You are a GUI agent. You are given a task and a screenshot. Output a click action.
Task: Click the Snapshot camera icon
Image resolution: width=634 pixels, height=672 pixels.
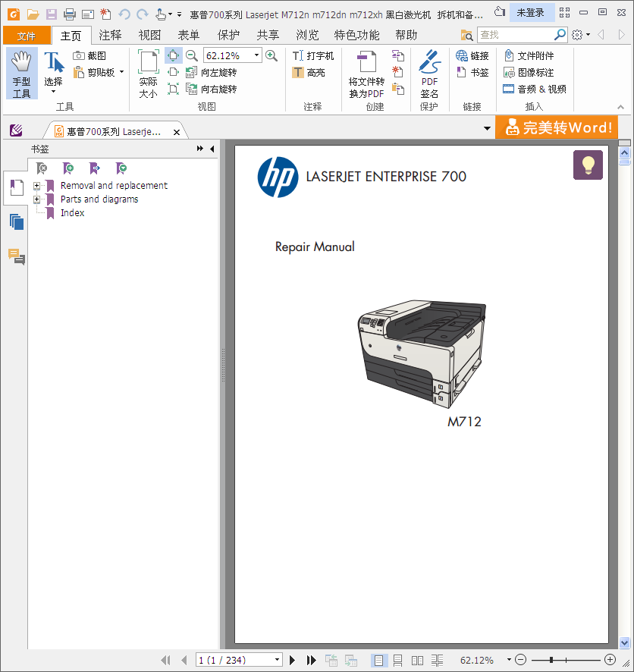click(78, 55)
